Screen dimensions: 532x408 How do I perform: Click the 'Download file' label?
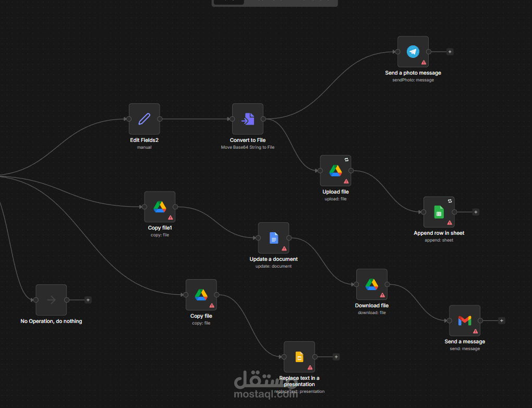tap(372, 306)
